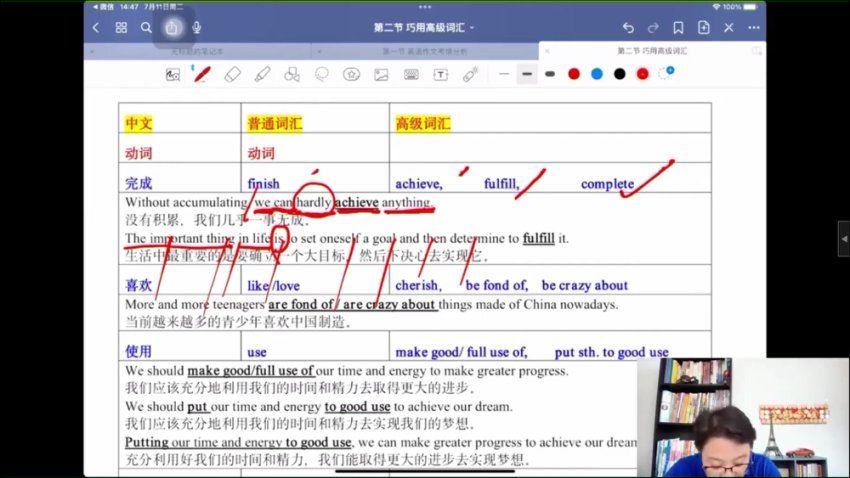Tap the word 使用

pyautogui.click(x=138, y=351)
